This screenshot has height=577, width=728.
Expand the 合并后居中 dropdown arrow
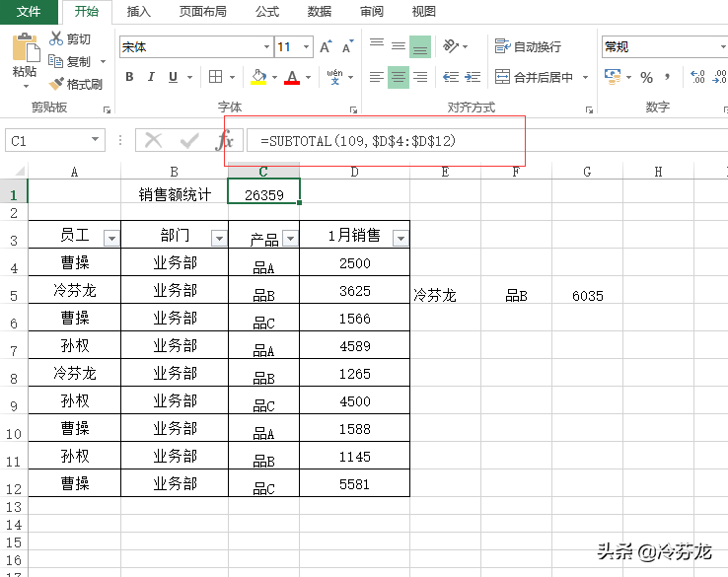pyautogui.click(x=585, y=77)
